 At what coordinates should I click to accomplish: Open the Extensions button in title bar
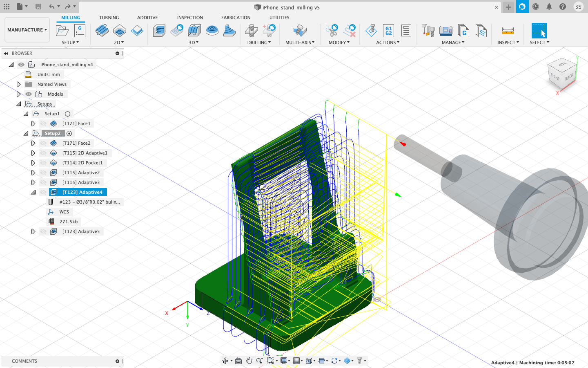522,7
